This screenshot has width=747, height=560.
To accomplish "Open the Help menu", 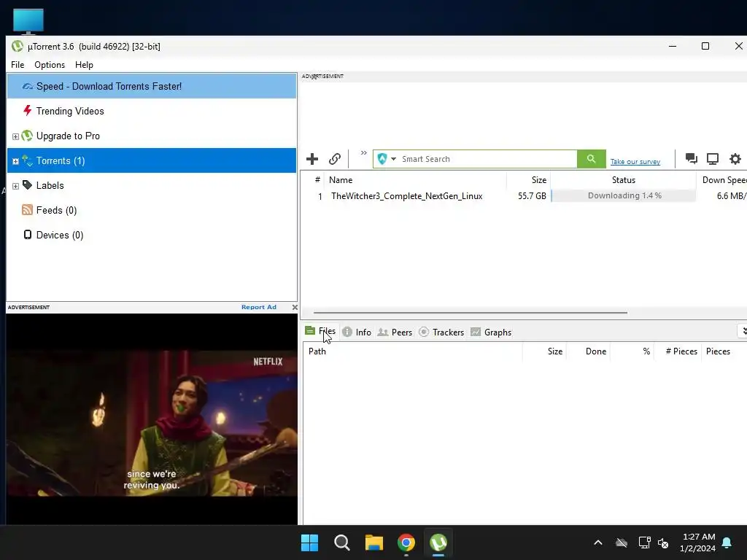I will tap(85, 65).
